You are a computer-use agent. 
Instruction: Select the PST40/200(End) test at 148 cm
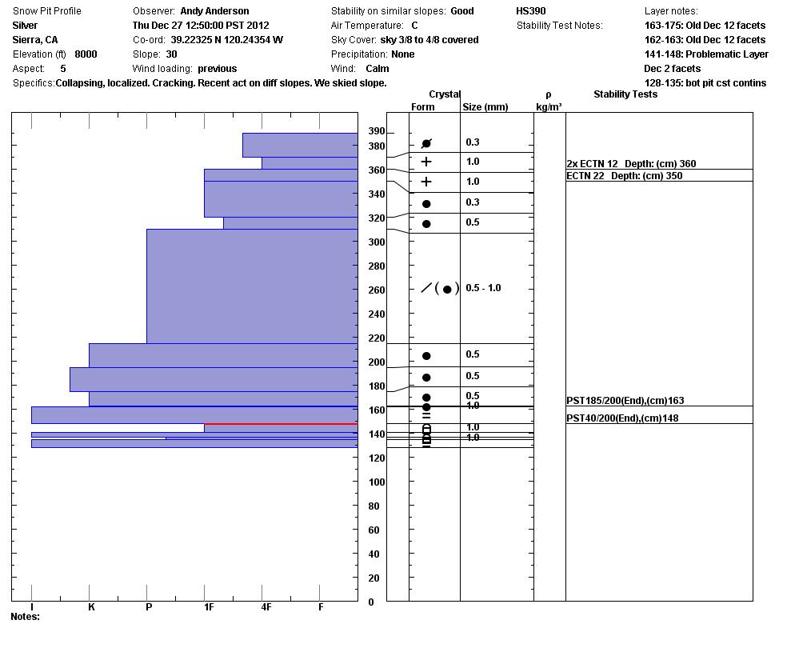[x=622, y=418]
